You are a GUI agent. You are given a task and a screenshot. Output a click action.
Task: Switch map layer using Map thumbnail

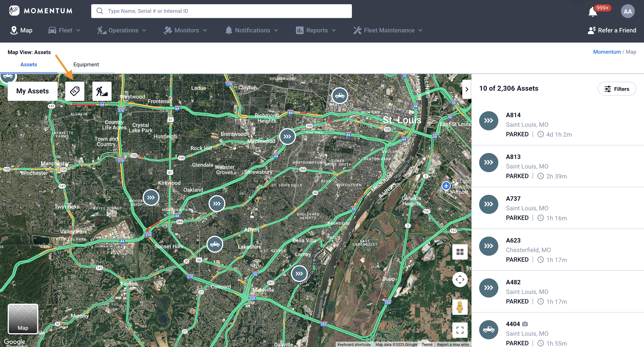pyautogui.click(x=23, y=319)
